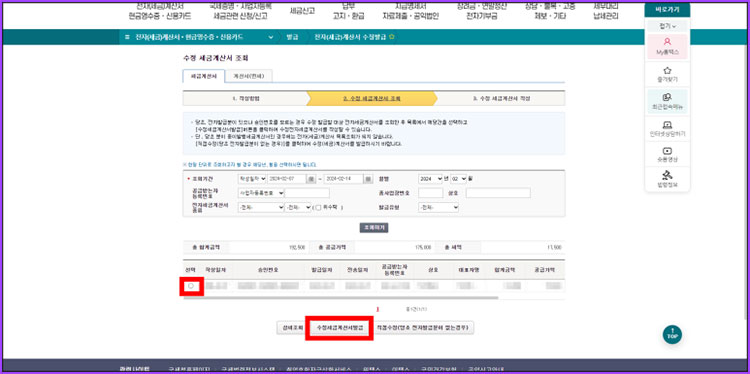The image size is (750, 374).
Task: Open the 사업자등록번호 type dropdown
Action: click(x=261, y=193)
